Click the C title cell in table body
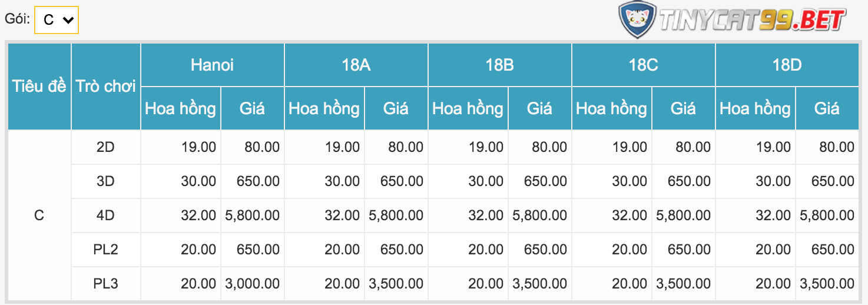 (x=39, y=216)
